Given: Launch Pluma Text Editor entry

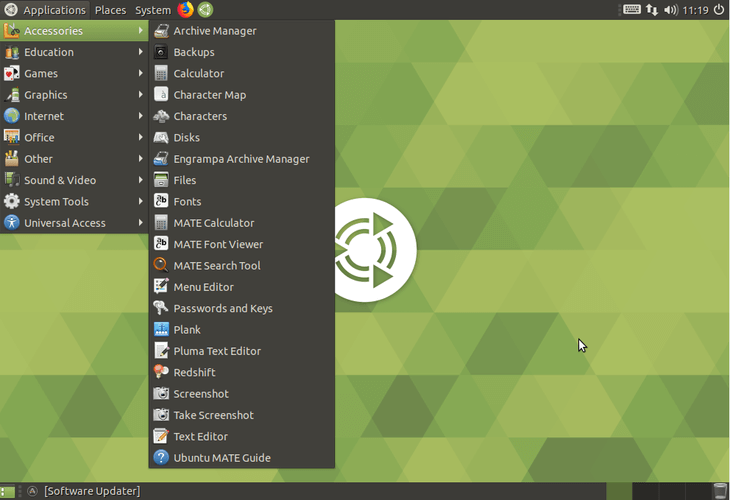Looking at the screenshot, I should pyautogui.click(x=242, y=351).
